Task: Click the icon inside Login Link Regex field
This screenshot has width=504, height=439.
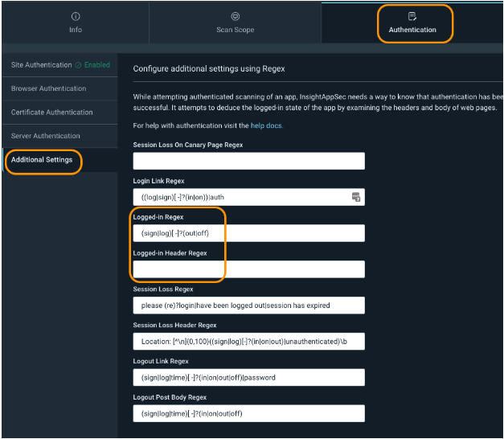Action: click(355, 197)
